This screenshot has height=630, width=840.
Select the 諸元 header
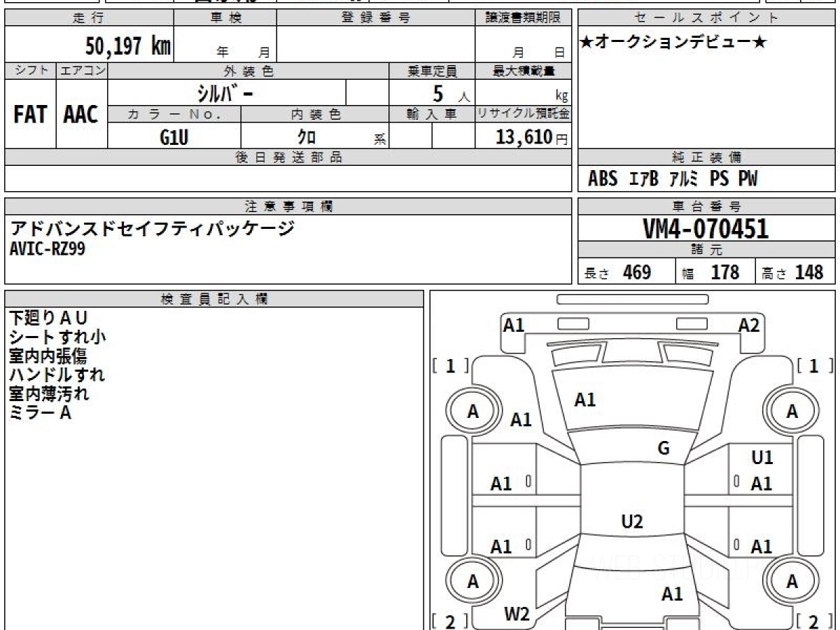pyautogui.click(x=707, y=250)
